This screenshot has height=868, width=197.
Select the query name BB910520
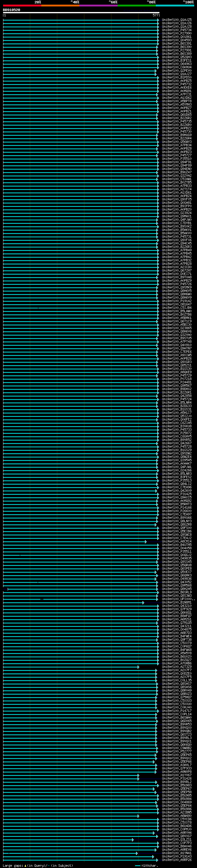[11, 10]
